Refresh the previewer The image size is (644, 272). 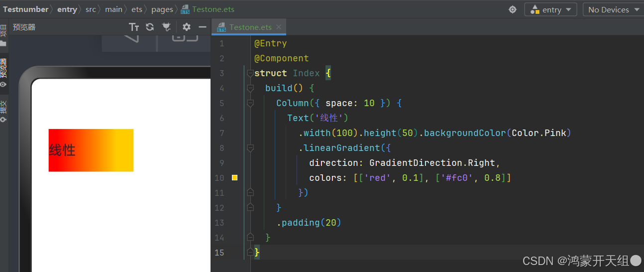(x=150, y=27)
